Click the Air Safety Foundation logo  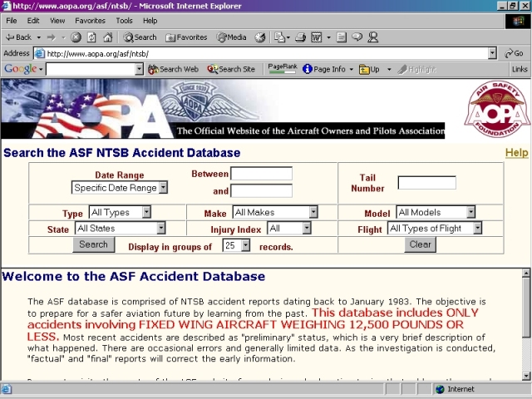click(497, 109)
